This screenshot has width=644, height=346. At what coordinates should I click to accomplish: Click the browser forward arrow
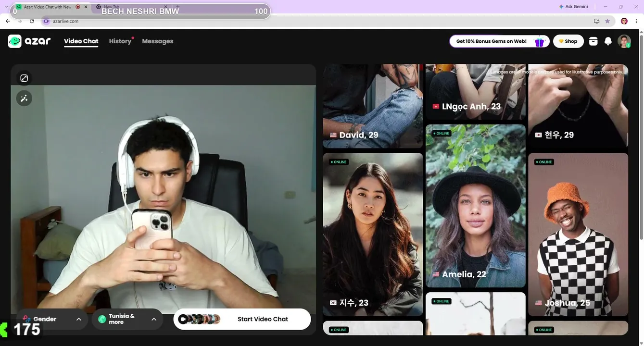click(x=20, y=21)
